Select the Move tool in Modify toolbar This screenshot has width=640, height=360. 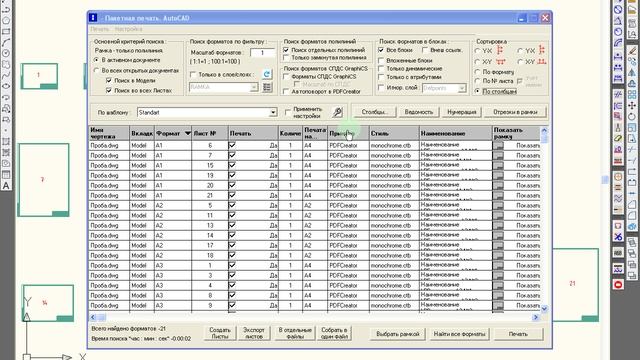pos(632,106)
